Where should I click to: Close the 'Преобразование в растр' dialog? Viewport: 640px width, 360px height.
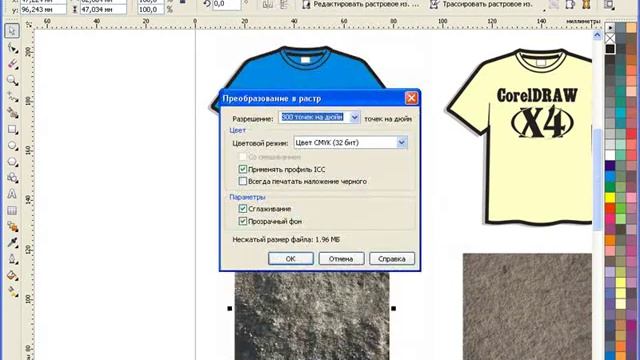click(411, 98)
